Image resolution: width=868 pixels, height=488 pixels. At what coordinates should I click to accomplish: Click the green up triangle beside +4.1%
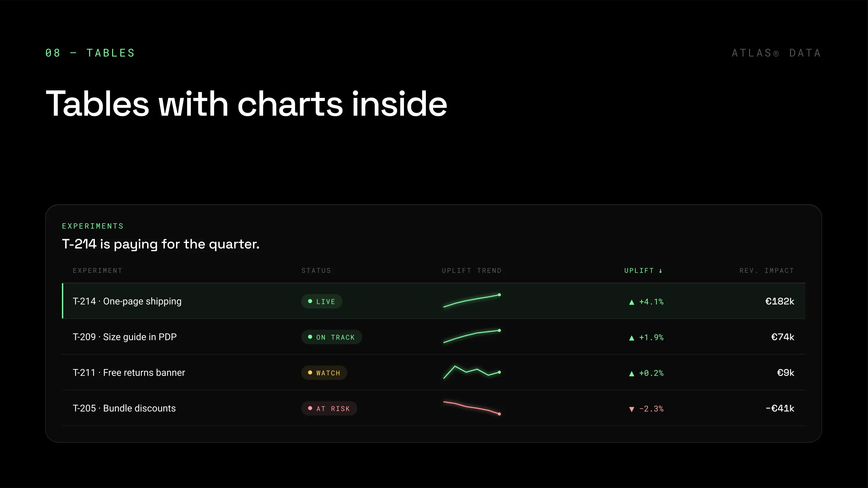pos(631,302)
